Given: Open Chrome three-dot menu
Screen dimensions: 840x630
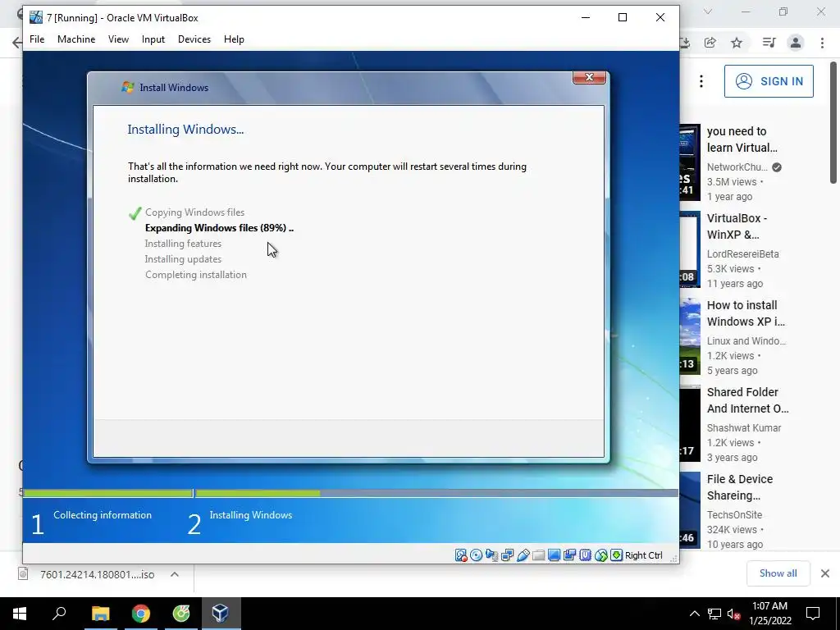Looking at the screenshot, I should click(x=822, y=43).
